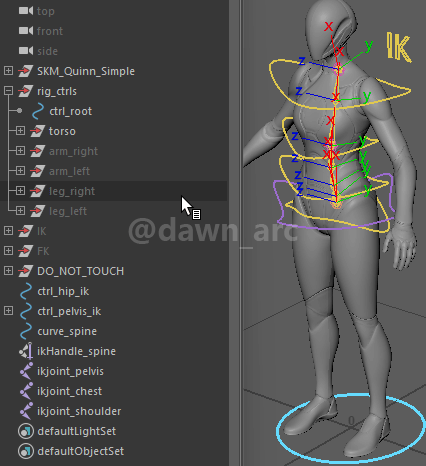Click the set icon of defaultObjectSet
The width and height of the screenshot is (426, 466).
(x=26, y=451)
